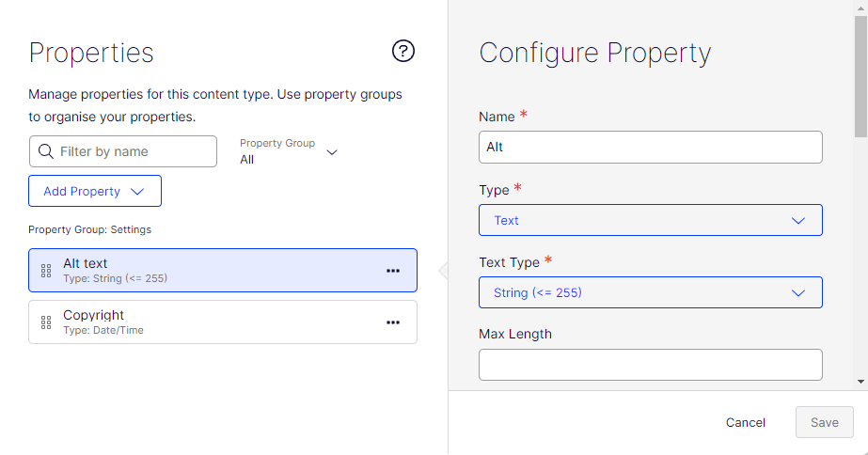Open the Text Type String dropdown
Screen dimensions: 868x455
(651, 292)
